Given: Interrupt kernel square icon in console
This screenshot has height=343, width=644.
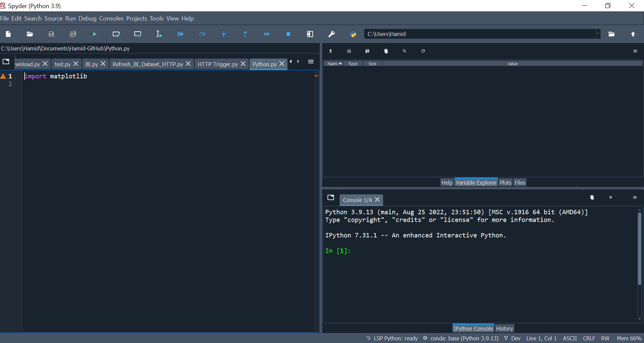Looking at the screenshot, I should click(611, 197).
